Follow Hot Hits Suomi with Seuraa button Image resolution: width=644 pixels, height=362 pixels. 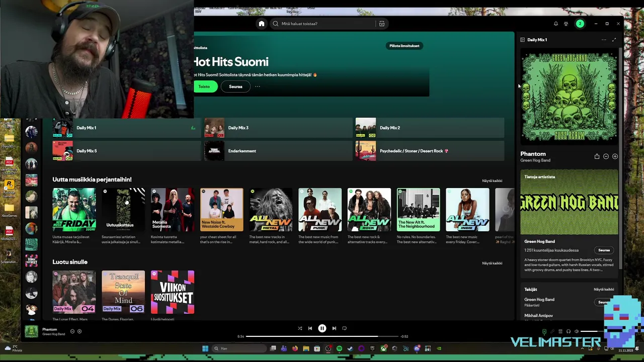tap(235, 86)
